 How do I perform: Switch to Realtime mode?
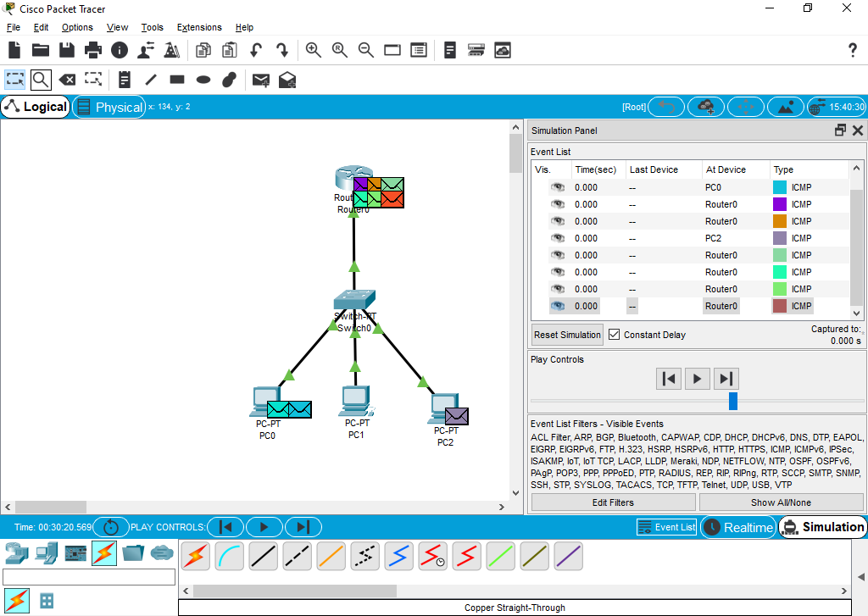coord(738,527)
